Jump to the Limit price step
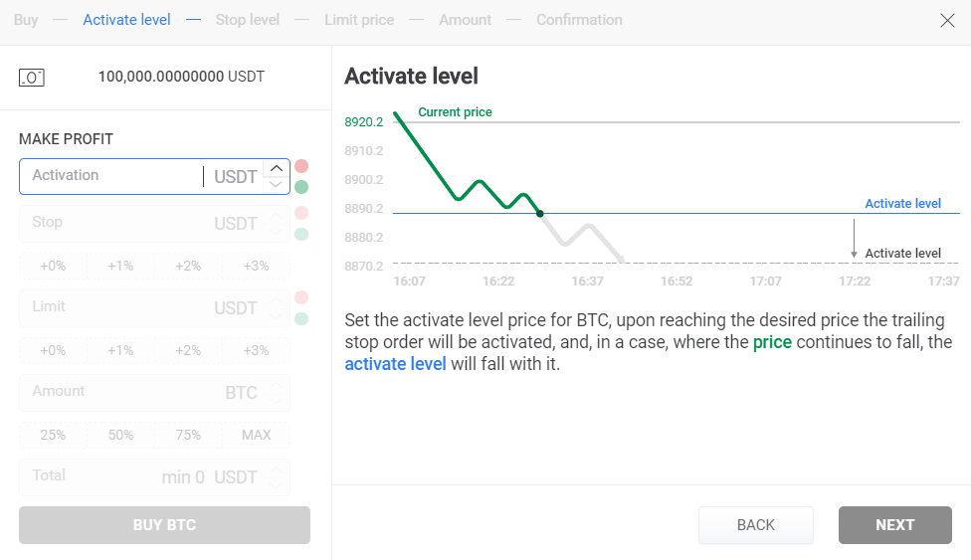Screen dimensions: 971x560 coord(359,20)
